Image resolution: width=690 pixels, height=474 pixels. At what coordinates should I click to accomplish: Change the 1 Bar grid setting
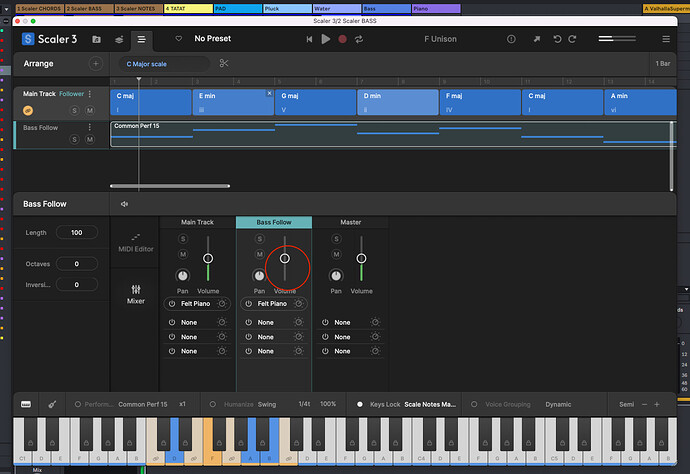click(x=662, y=64)
